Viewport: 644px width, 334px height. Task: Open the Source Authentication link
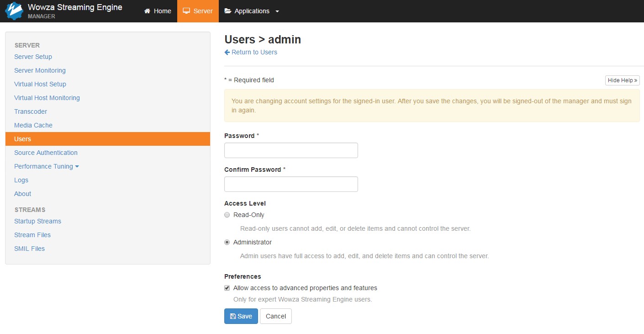click(x=46, y=153)
